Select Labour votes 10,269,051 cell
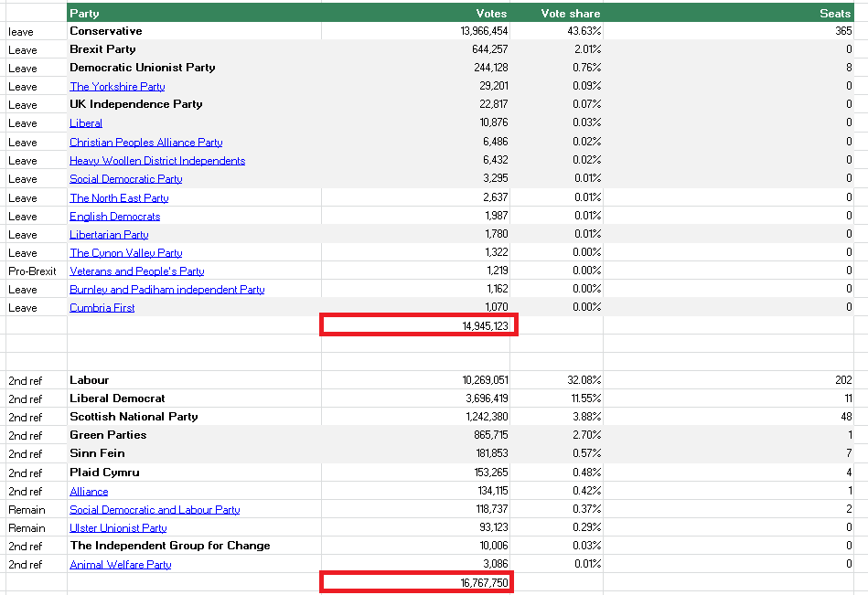Screen dimensions: 868x595 [416, 380]
